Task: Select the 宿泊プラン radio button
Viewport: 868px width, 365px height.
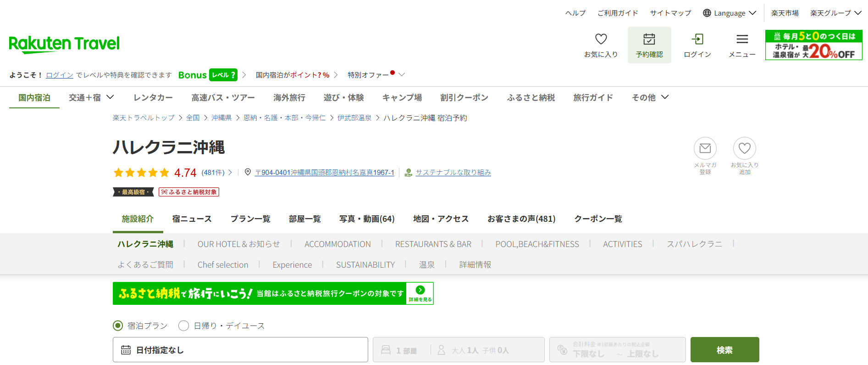Action: (x=118, y=326)
